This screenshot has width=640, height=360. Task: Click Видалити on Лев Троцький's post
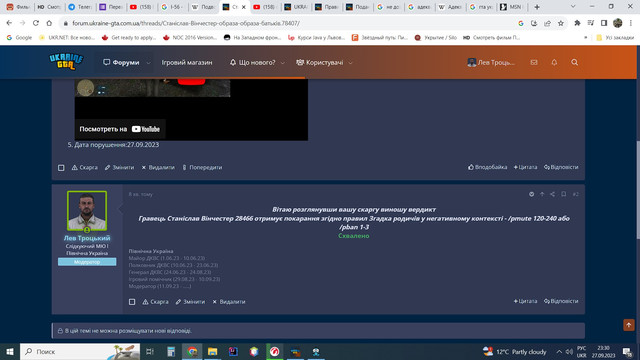point(229,302)
